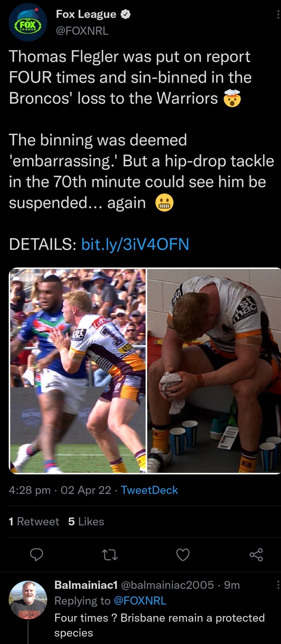The image size is (281, 644).
Task: Open three-dot menu on Balmainiac1 reply
Action: click(x=278, y=585)
